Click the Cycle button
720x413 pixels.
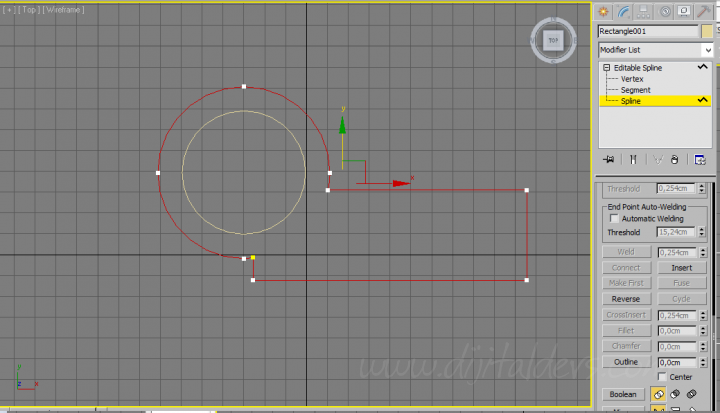click(681, 299)
